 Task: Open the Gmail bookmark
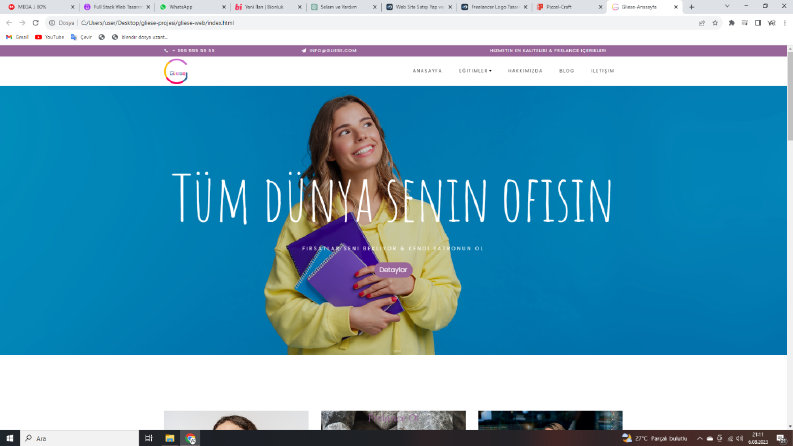[x=17, y=37]
